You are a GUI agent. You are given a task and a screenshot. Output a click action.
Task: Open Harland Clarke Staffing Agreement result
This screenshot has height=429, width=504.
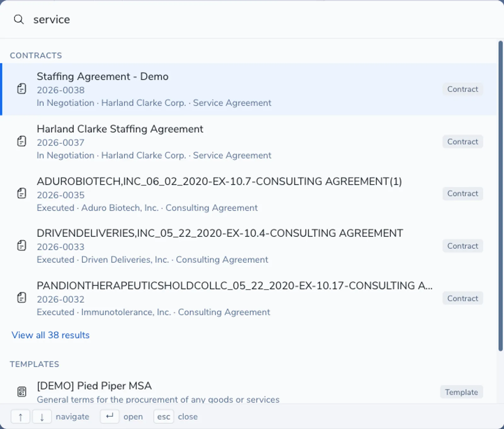249,141
